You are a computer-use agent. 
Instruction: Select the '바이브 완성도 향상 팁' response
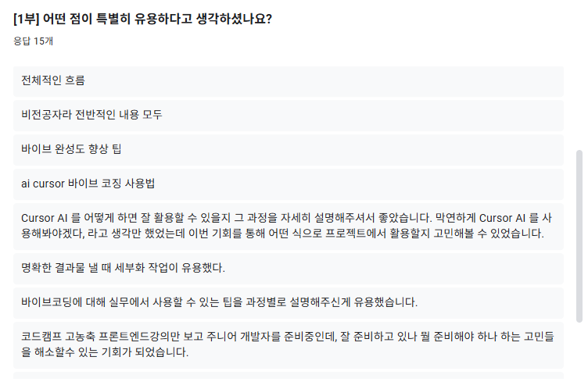point(289,150)
